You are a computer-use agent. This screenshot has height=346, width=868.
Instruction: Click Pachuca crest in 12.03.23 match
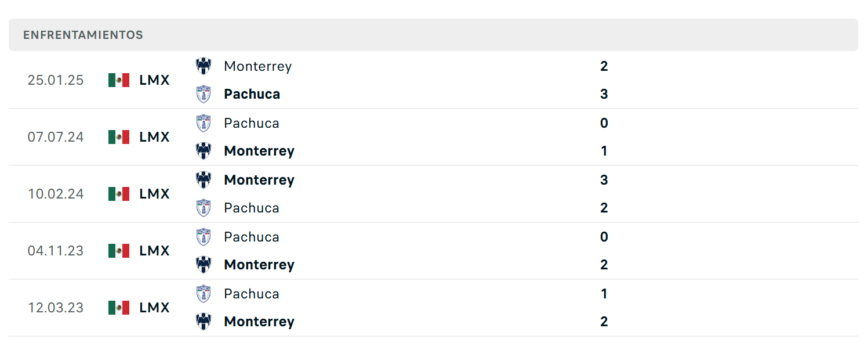(204, 294)
